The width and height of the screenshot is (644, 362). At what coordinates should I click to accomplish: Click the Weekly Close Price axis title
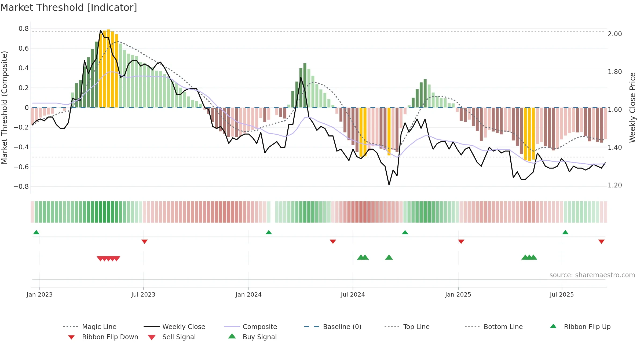click(632, 107)
